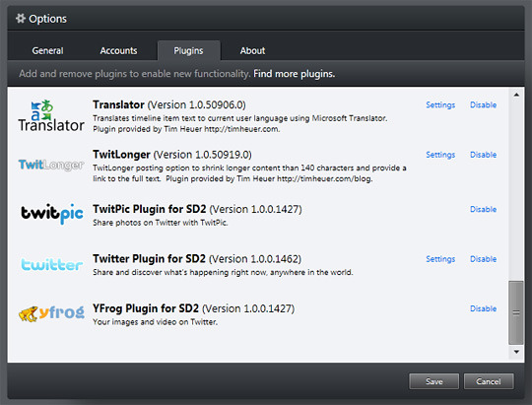
Task: Click the Translator (Version 1.0.50906.0) title
Action: [169, 104]
